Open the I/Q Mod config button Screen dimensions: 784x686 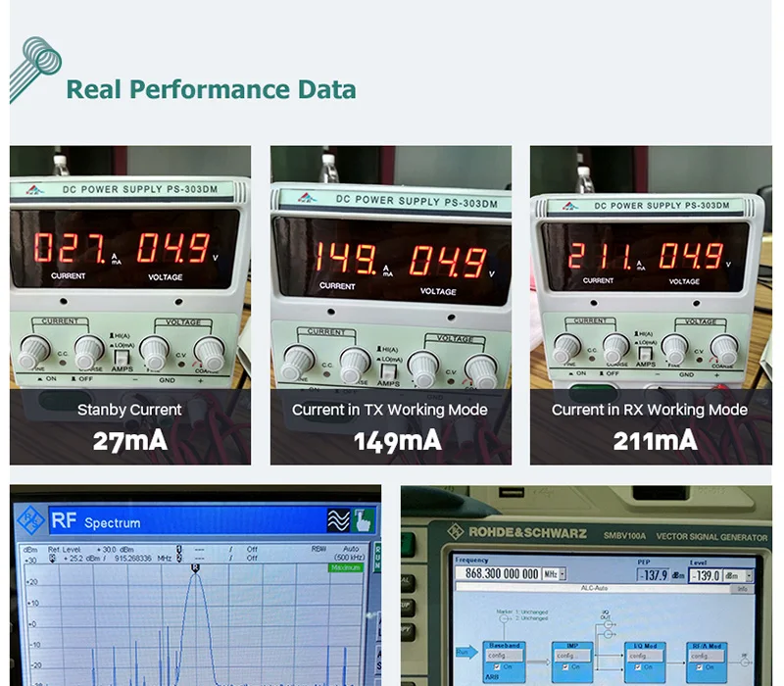click(644, 656)
